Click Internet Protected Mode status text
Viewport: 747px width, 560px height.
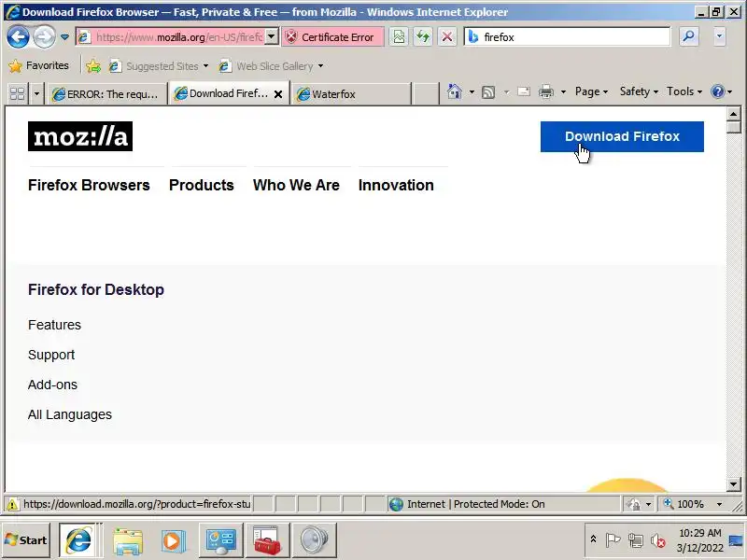tap(475, 504)
